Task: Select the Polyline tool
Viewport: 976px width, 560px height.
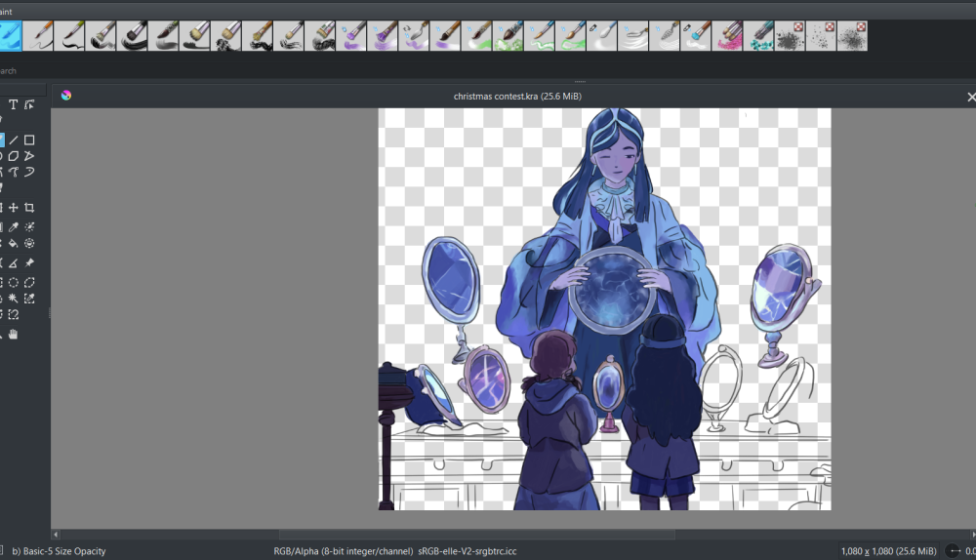Action: tap(29, 156)
